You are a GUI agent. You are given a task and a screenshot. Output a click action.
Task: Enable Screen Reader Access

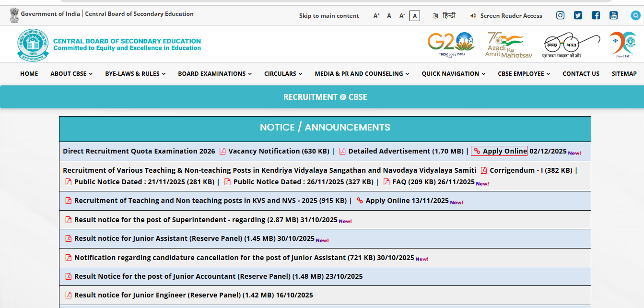click(506, 15)
